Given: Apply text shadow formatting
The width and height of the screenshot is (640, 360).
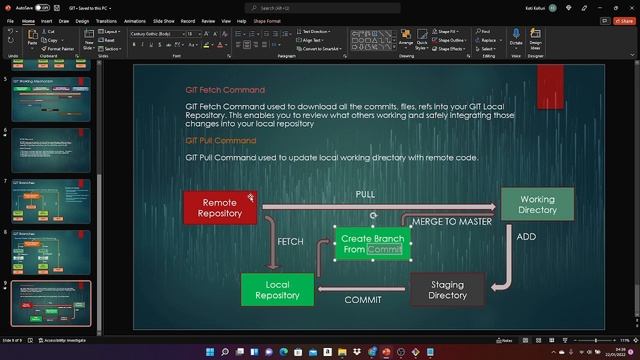Looking at the screenshot, I should tap(160, 45).
